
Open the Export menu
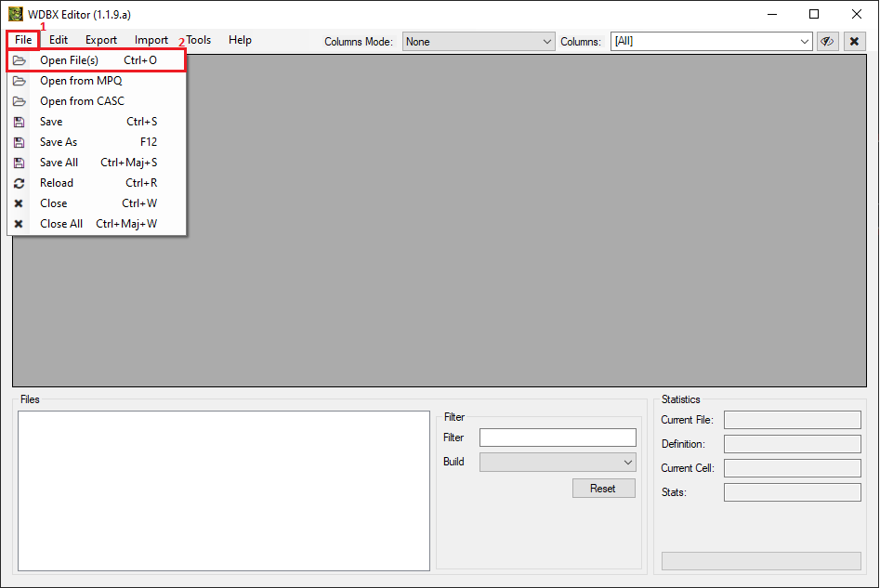pos(101,40)
